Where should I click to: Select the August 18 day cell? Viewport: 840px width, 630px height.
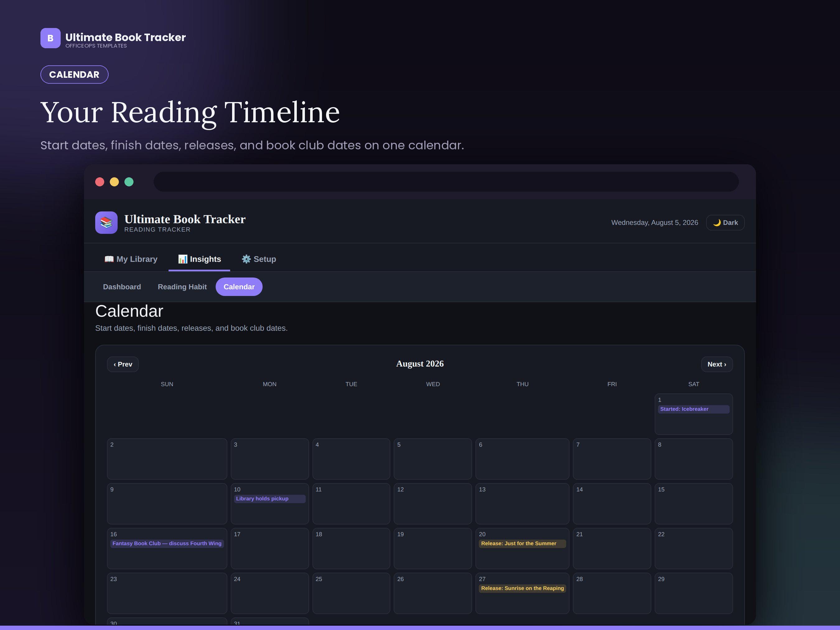pos(351,548)
